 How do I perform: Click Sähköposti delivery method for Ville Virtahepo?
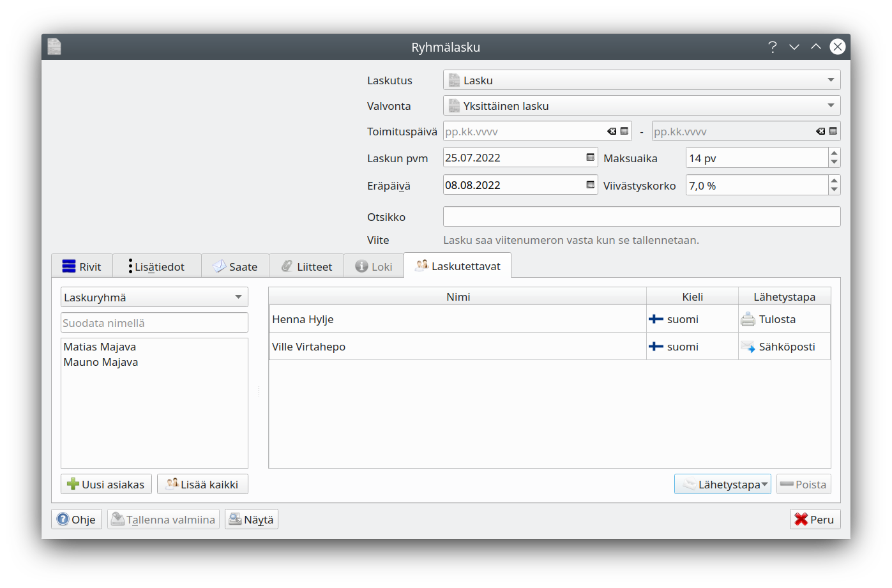[784, 347]
